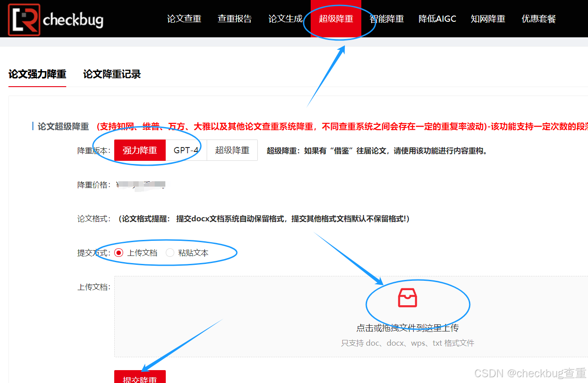Viewport: 588px width, 383px height.
Task: Click the 点击或拖拽文件到这里上传 text
Action: 408,328
